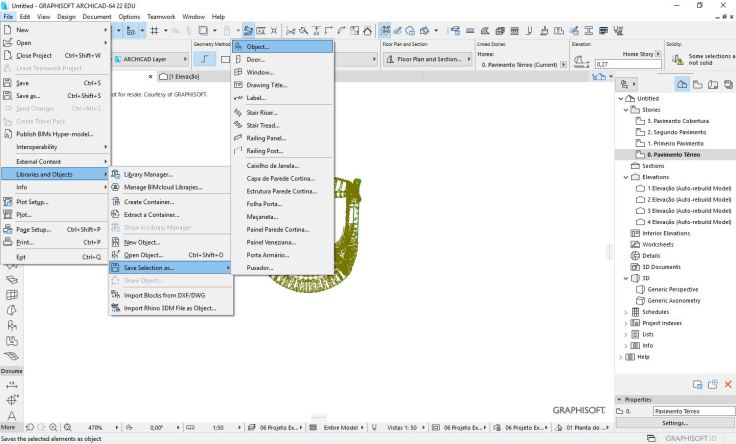The width and height of the screenshot is (736, 444).
Task: Click Stair Tread icon in submenu
Action: pos(238,125)
